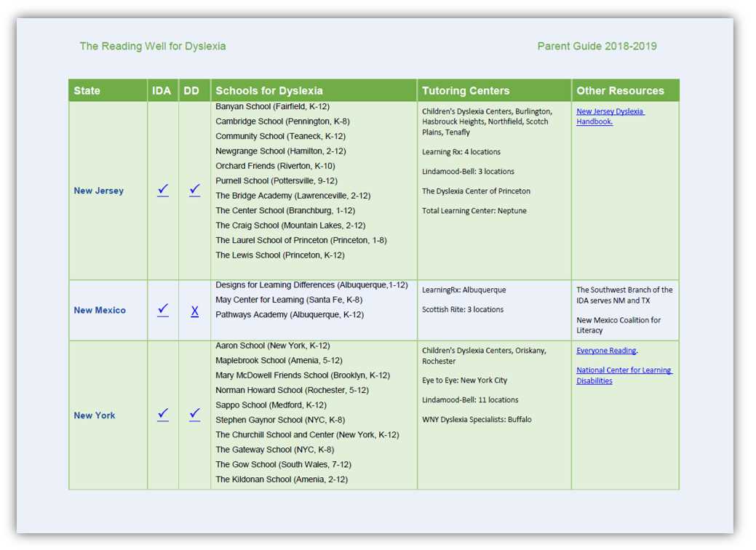
Task: Select Lindamood-Bell: 3 locations text
Action: [x=468, y=172]
